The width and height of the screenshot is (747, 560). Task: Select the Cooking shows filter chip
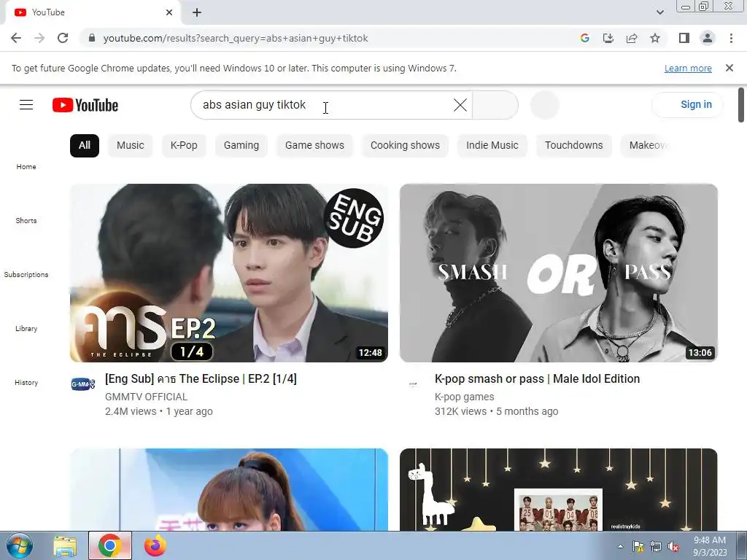point(405,145)
